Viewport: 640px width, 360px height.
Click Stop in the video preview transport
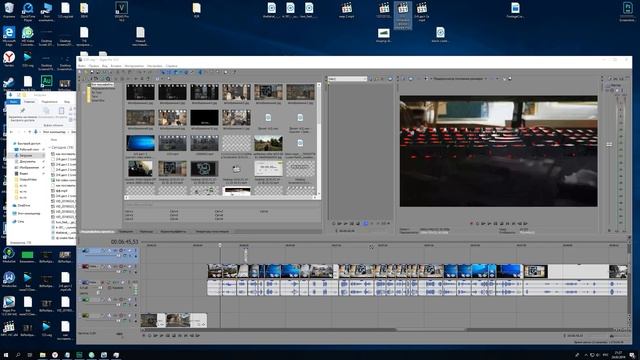tap(501, 223)
